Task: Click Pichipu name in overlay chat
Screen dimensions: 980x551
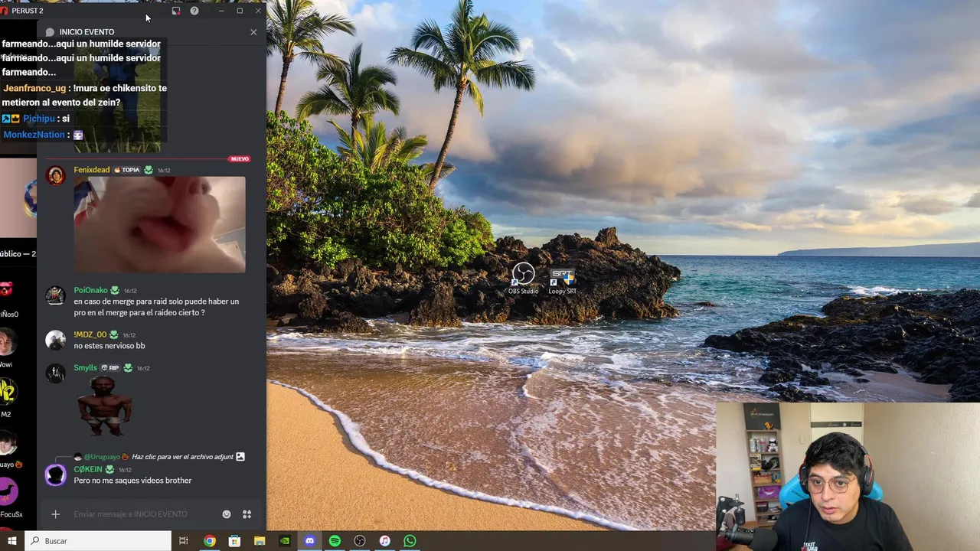Action: (x=38, y=119)
